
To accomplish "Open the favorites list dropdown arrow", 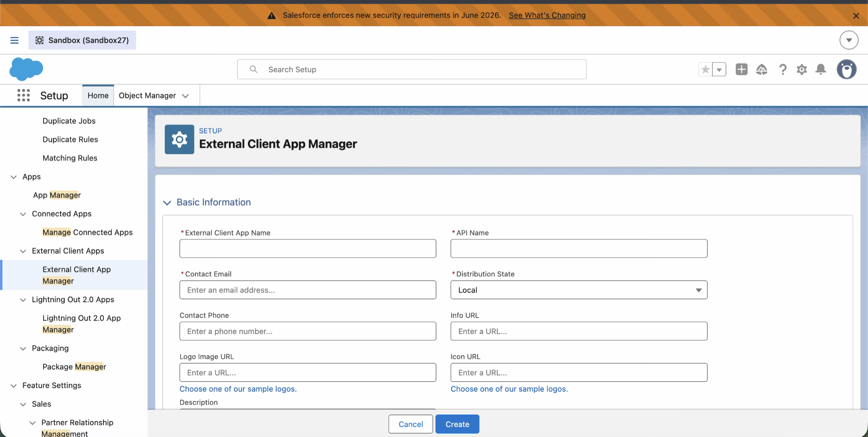I will click(x=719, y=70).
